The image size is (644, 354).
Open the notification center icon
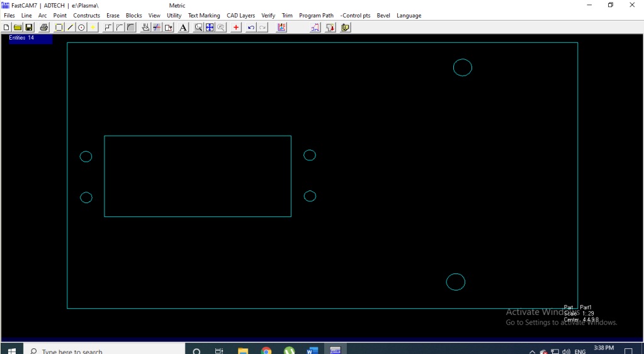click(628, 351)
